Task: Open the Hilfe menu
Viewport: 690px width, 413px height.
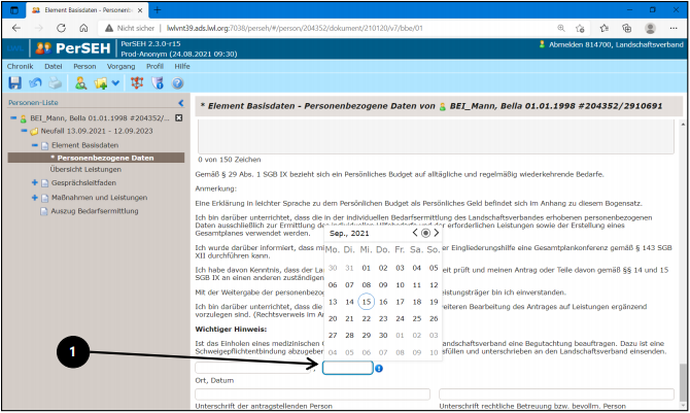Action: pos(182,66)
